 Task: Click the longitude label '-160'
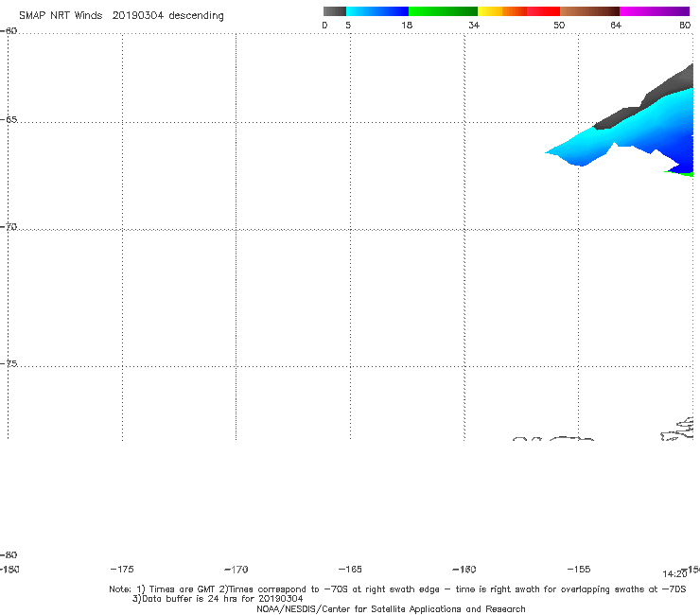(464, 569)
